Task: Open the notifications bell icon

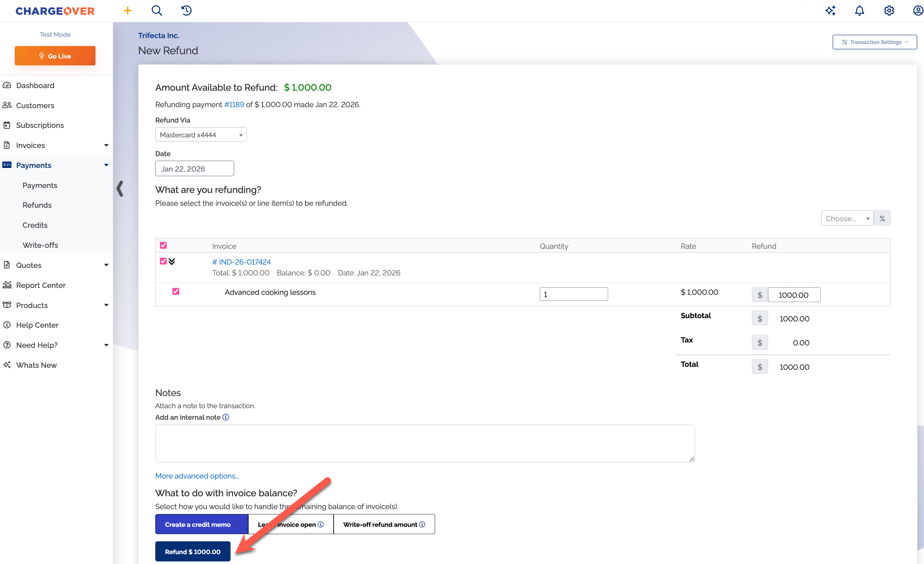Action: click(860, 11)
